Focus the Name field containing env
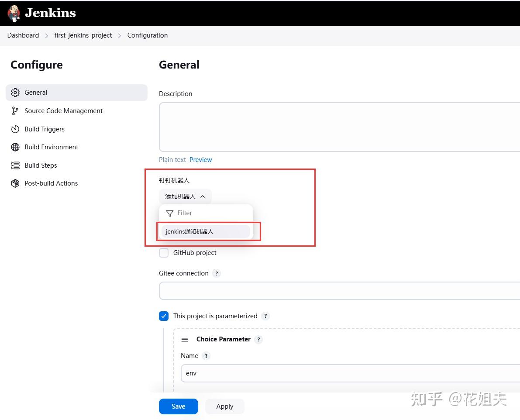 (350, 373)
